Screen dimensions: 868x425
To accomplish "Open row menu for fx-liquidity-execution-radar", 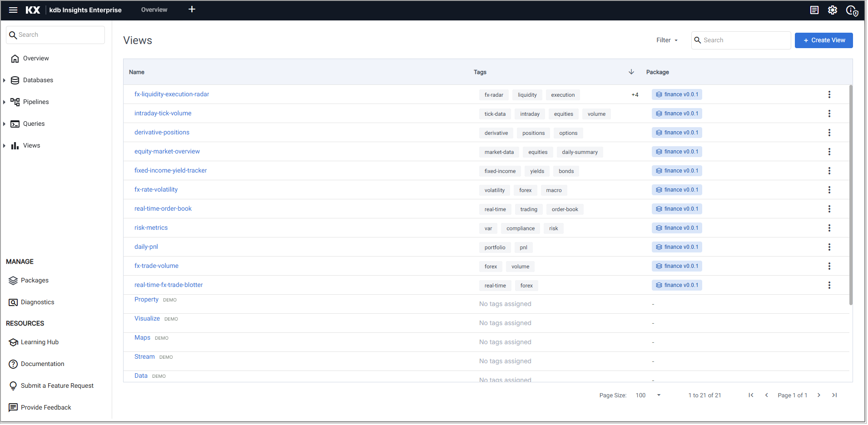I will pos(829,94).
